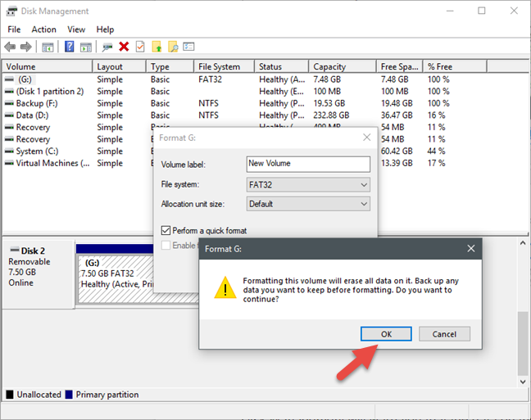Click the Back arrow toolbar icon
This screenshot has height=420, width=531.
(10, 47)
